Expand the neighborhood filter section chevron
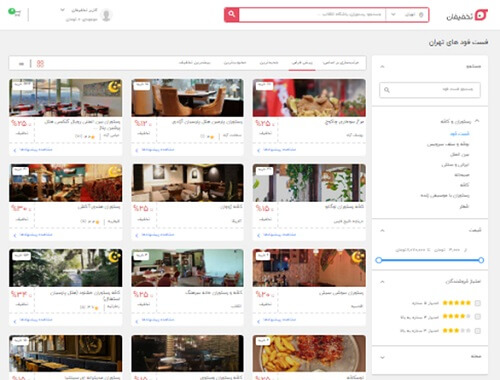Viewport: 500px width, 380px height. point(382,357)
